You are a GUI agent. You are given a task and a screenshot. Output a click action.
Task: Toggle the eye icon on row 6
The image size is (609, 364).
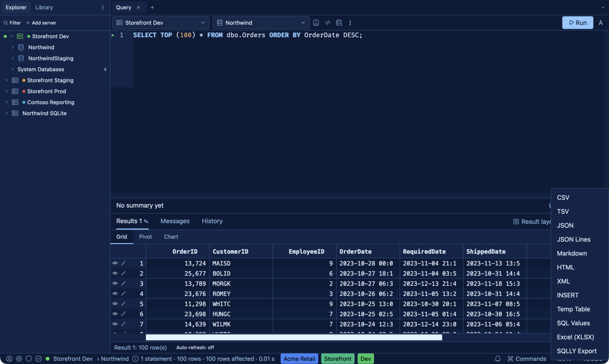click(x=115, y=314)
